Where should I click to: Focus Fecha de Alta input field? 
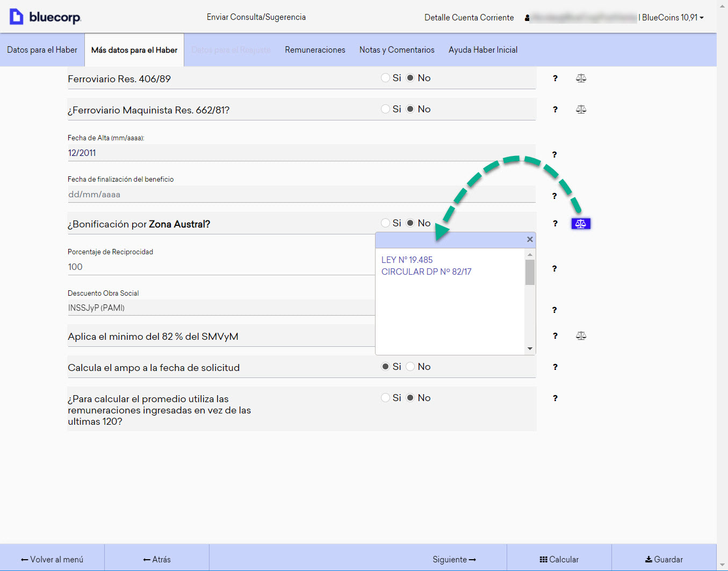coord(301,153)
